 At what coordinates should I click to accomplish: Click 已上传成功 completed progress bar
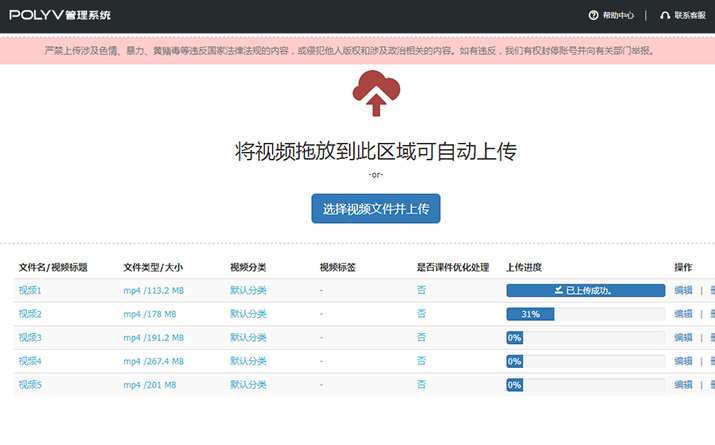click(x=585, y=290)
